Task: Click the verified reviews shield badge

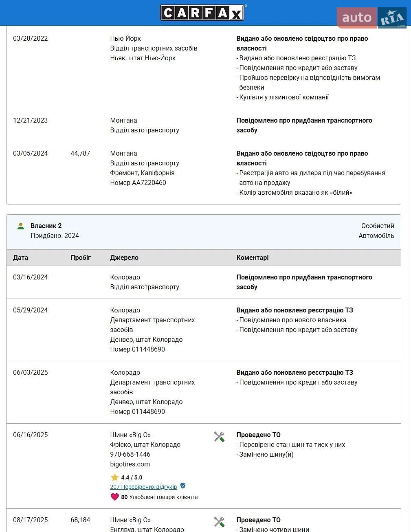Action: click(x=183, y=486)
